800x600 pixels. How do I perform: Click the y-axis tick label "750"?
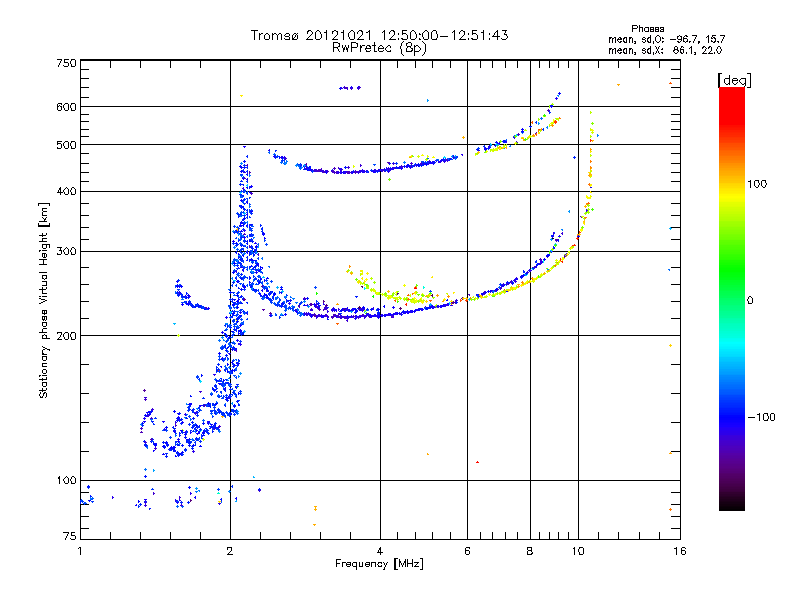[66, 63]
